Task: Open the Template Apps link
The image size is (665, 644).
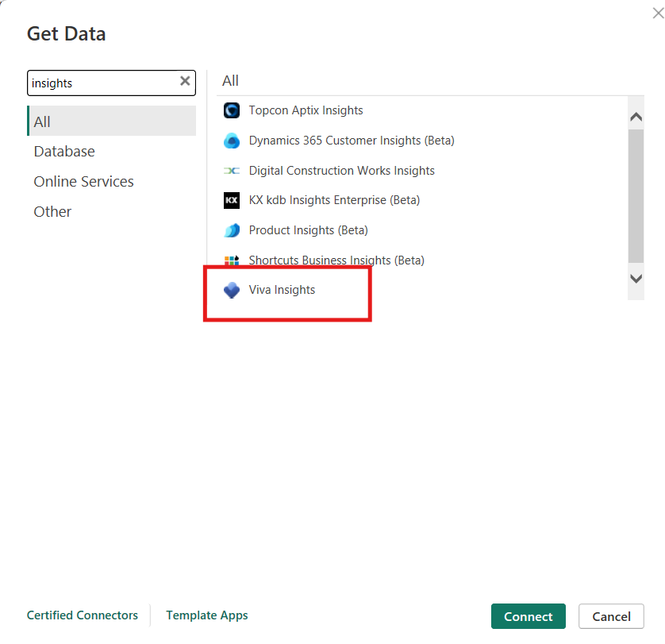Action: click(x=207, y=615)
